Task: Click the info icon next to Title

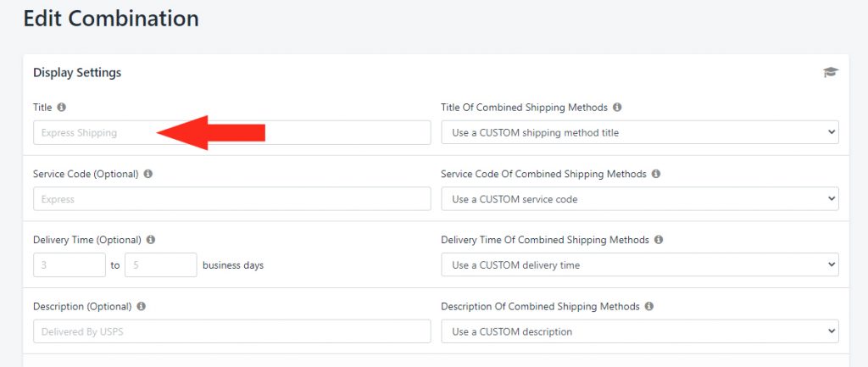Action: tap(61, 108)
